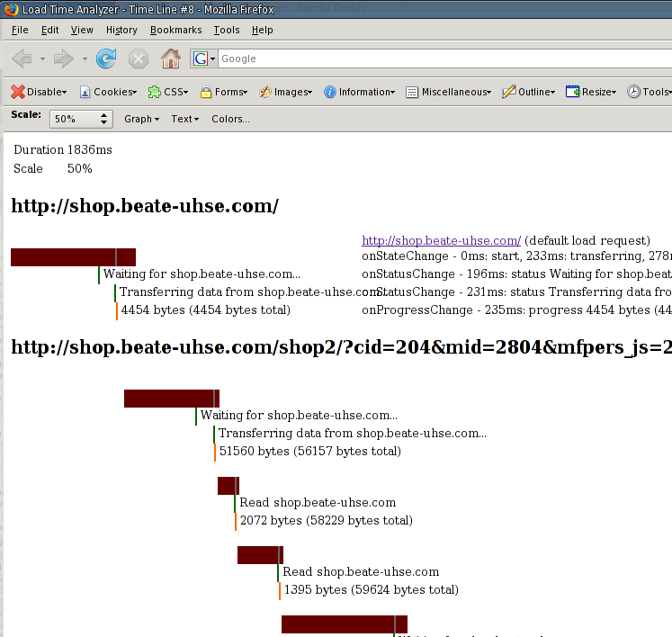Viewport: 672px width, 637px height.
Task: Open the Tools toolbar menu
Action: 650,92
